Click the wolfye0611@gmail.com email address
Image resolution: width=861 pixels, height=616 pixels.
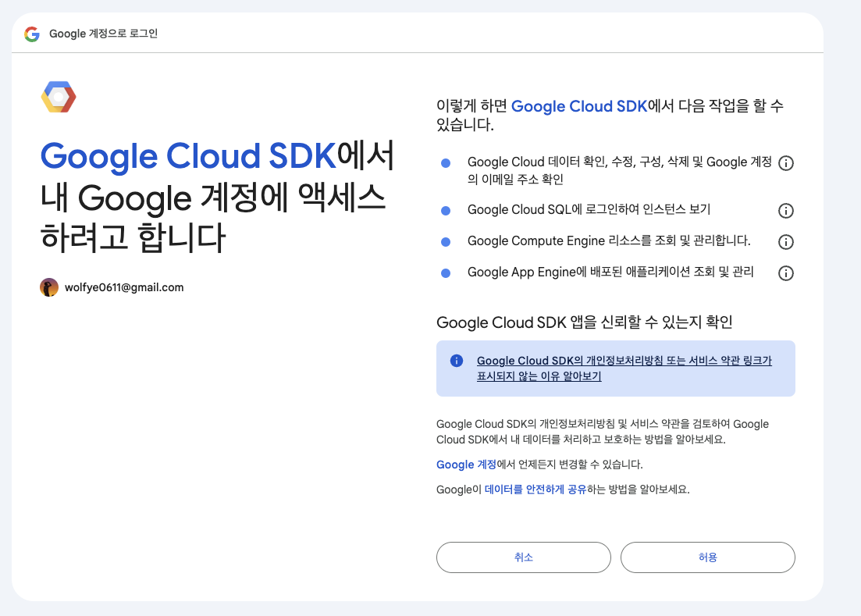[x=124, y=287]
